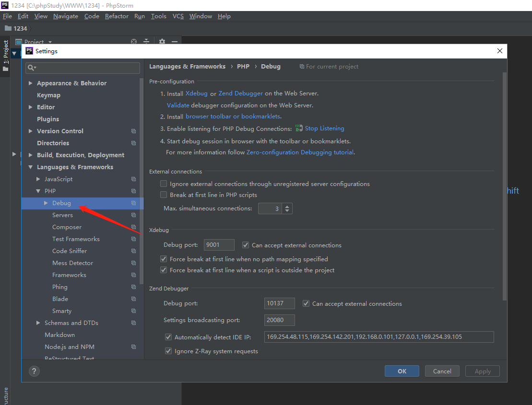Toggle Ignore Z-Ray system requests

(168, 351)
